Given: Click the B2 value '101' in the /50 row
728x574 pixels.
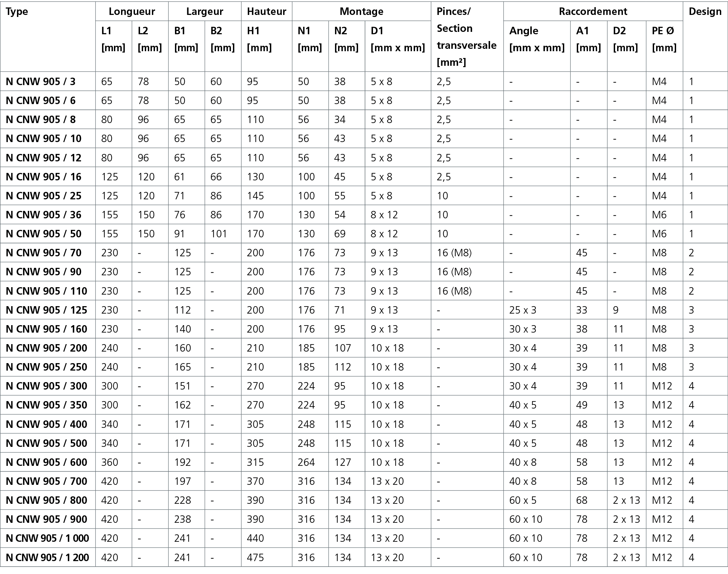Looking at the screenshot, I should coord(219,234).
